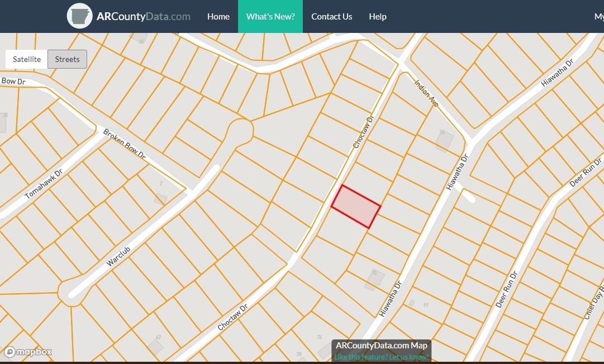The height and width of the screenshot is (364, 604).
Task: Open the Home page
Action: (x=218, y=17)
